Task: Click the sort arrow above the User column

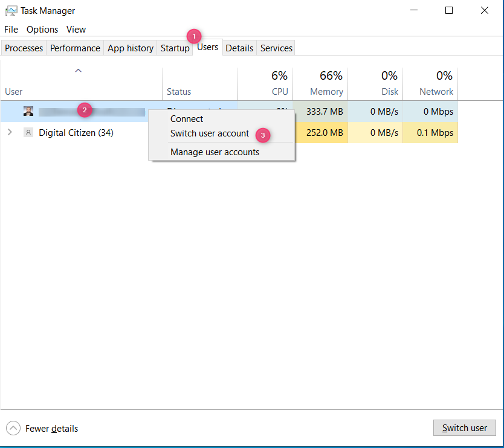Action: (x=78, y=71)
